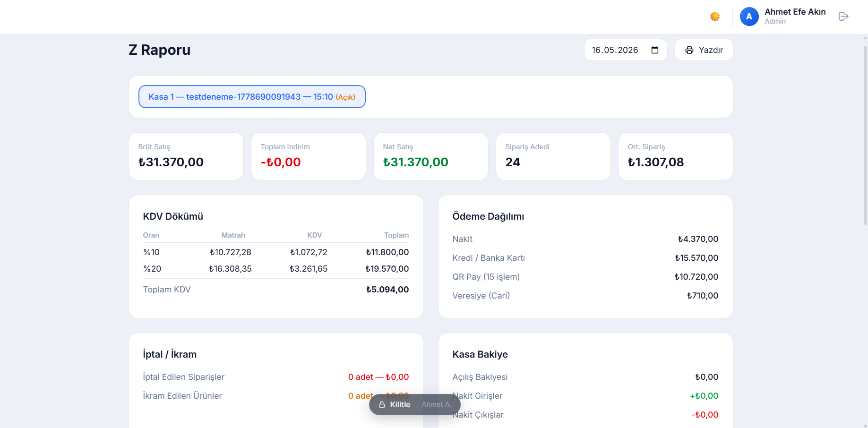This screenshot has width=868, height=428.
Task: Toggle the sun theme icon
Action: tap(715, 17)
